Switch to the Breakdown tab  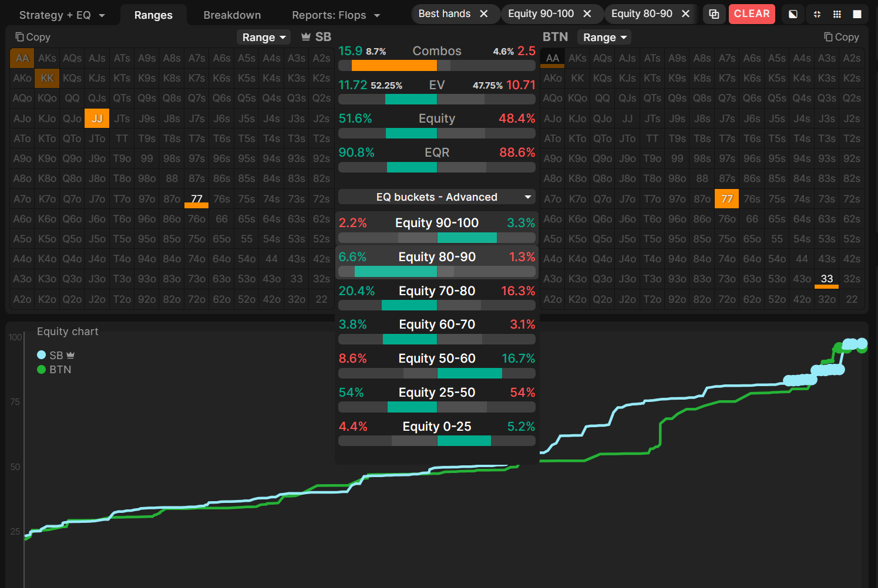click(x=232, y=15)
